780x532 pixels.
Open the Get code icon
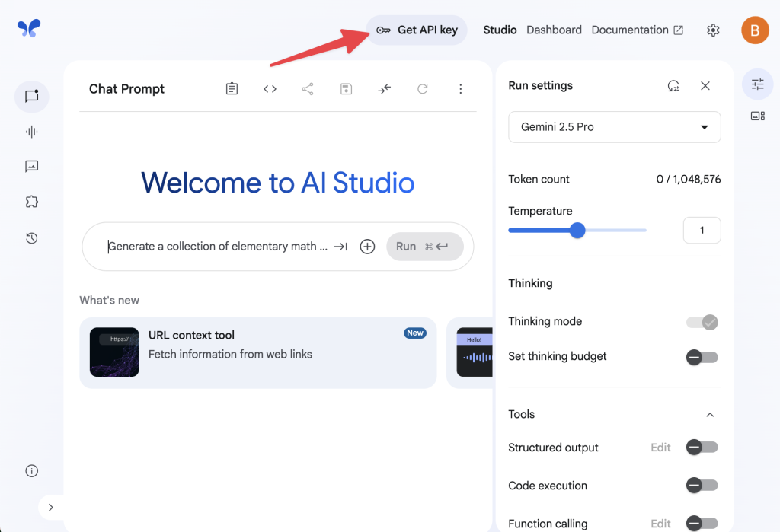pyautogui.click(x=270, y=88)
